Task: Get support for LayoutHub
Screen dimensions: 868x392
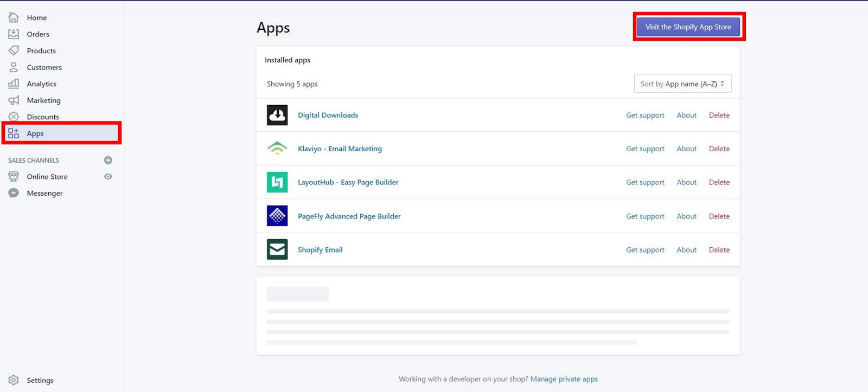Action: [x=645, y=182]
